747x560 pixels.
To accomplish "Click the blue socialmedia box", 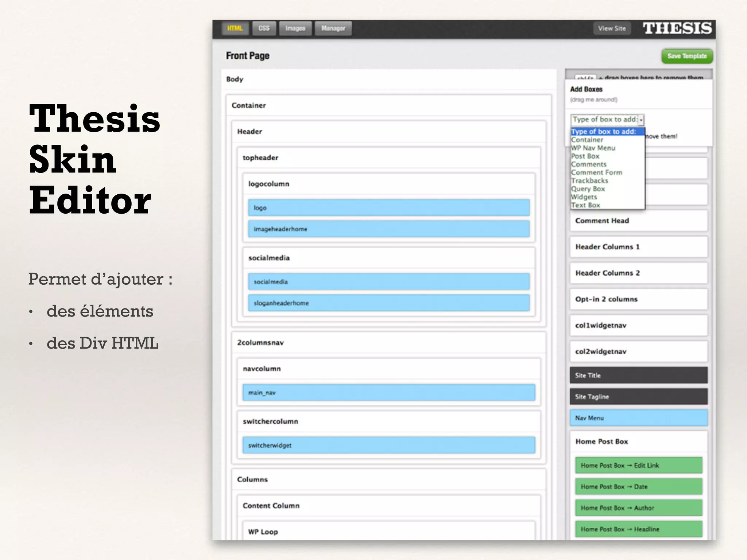I will [389, 282].
